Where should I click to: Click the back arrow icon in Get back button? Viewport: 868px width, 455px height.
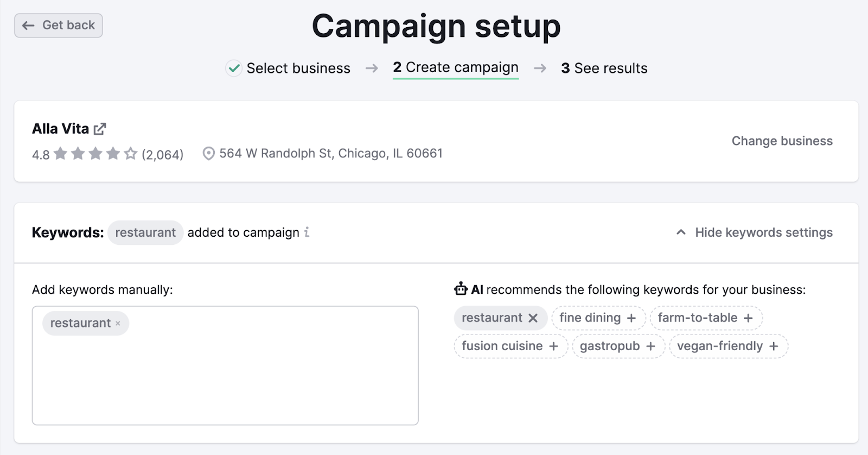click(27, 25)
